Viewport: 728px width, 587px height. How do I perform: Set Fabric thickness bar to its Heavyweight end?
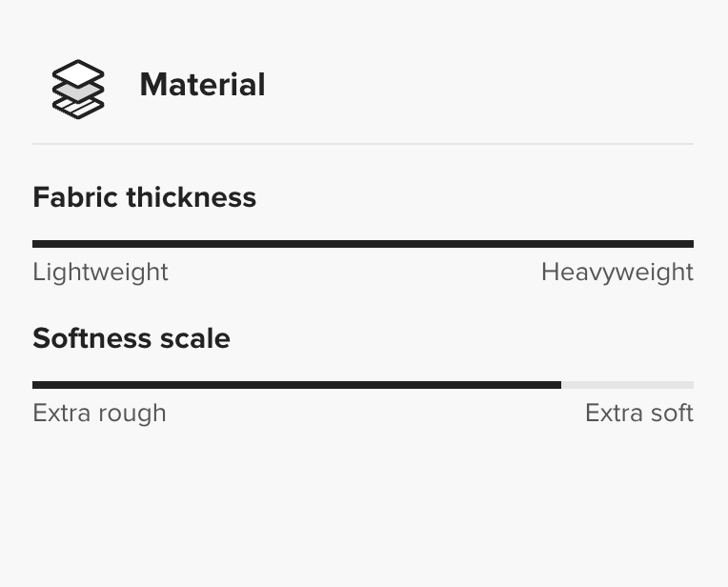691,244
